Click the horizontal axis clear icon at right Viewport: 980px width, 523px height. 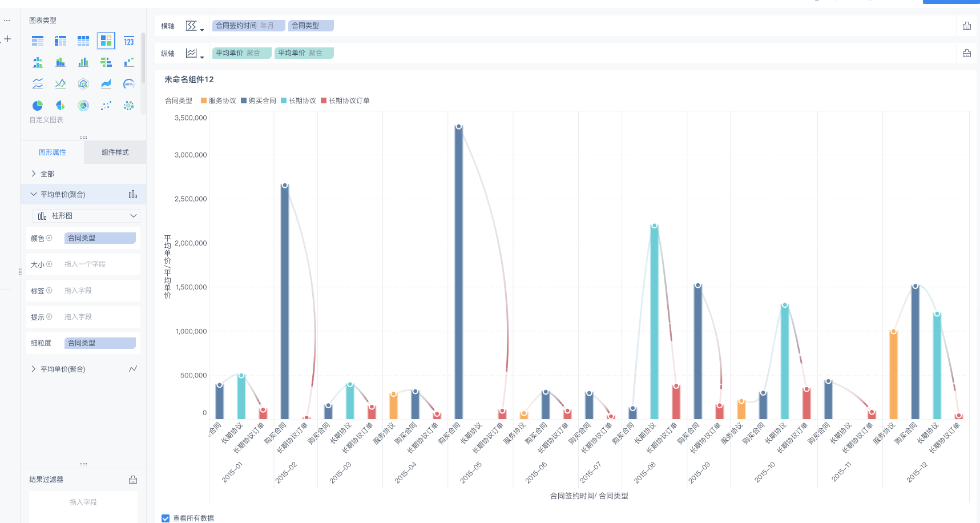pyautogui.click(x=967, y=26)
